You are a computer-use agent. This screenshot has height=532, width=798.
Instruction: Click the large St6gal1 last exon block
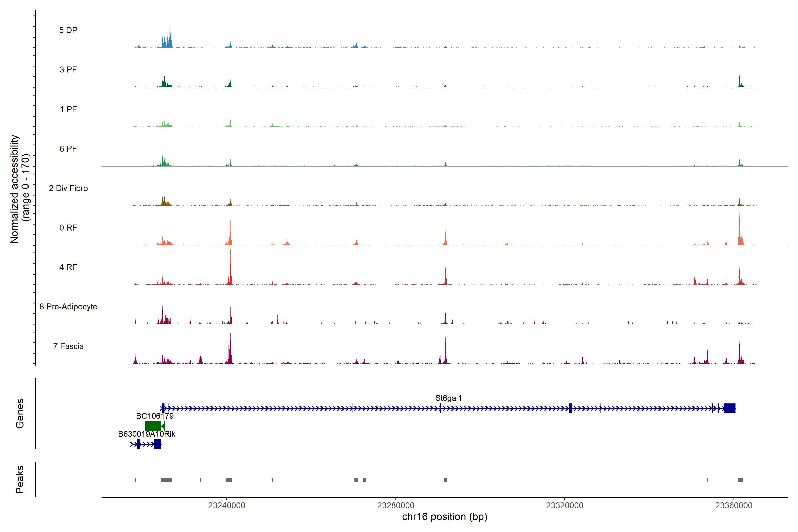pos(730,408)
